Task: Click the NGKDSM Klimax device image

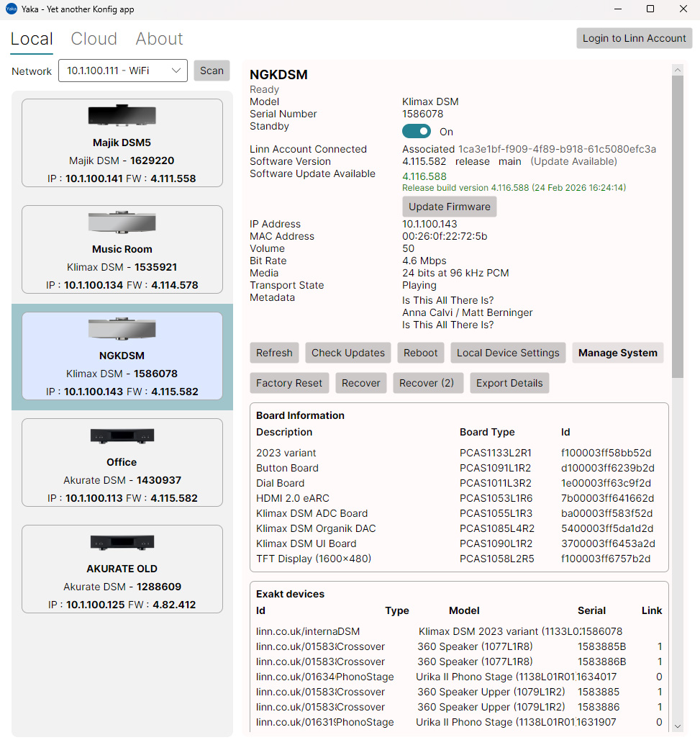Action: point(122,329)
